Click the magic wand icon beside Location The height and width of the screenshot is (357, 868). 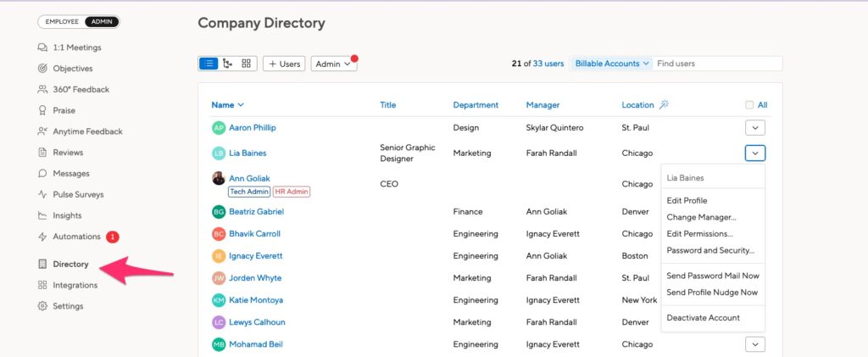click(665, 104)
